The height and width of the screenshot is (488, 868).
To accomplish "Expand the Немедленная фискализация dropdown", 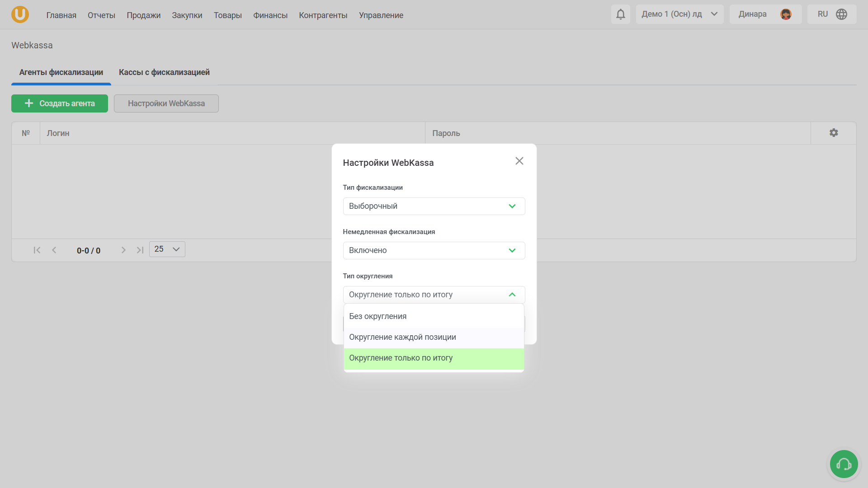I will point(434,251).
